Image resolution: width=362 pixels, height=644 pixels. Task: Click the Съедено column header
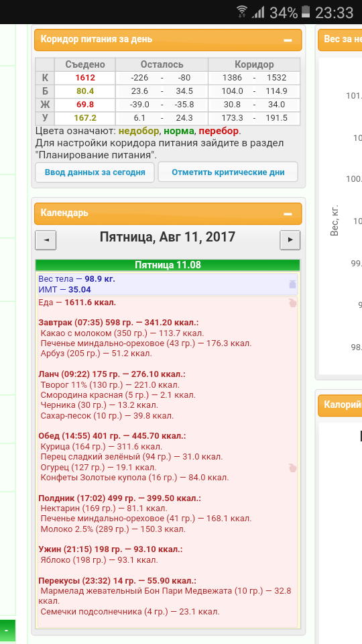85,64
